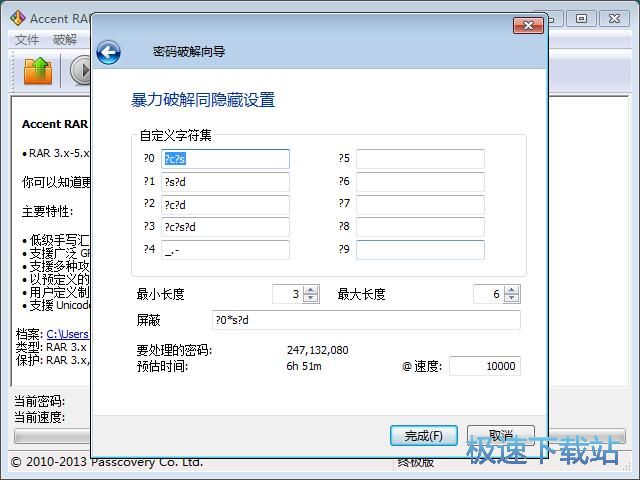Click the Accent RAR app logo icon
640x480 pixels.
click(x=18, y=18)
